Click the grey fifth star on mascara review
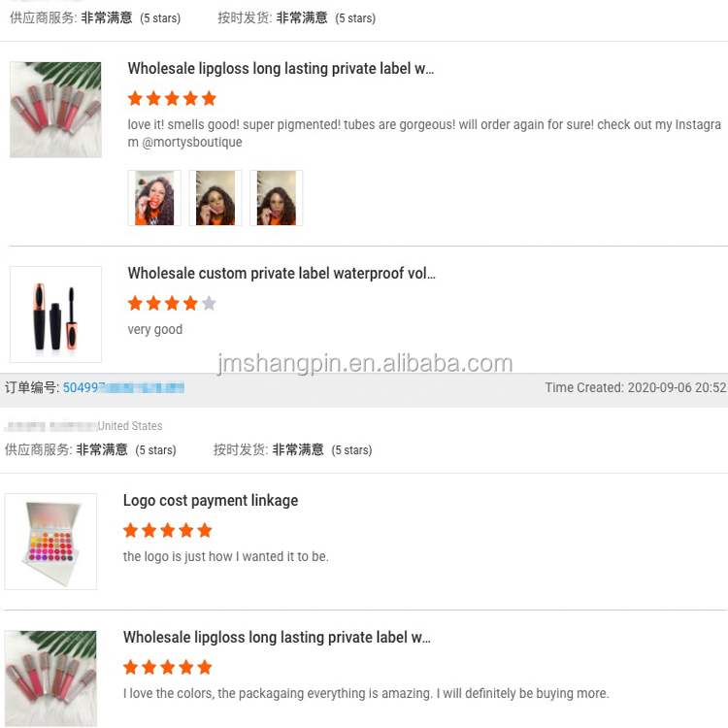The width and height of the screenshot is (728, 728). tap(209, 303)
